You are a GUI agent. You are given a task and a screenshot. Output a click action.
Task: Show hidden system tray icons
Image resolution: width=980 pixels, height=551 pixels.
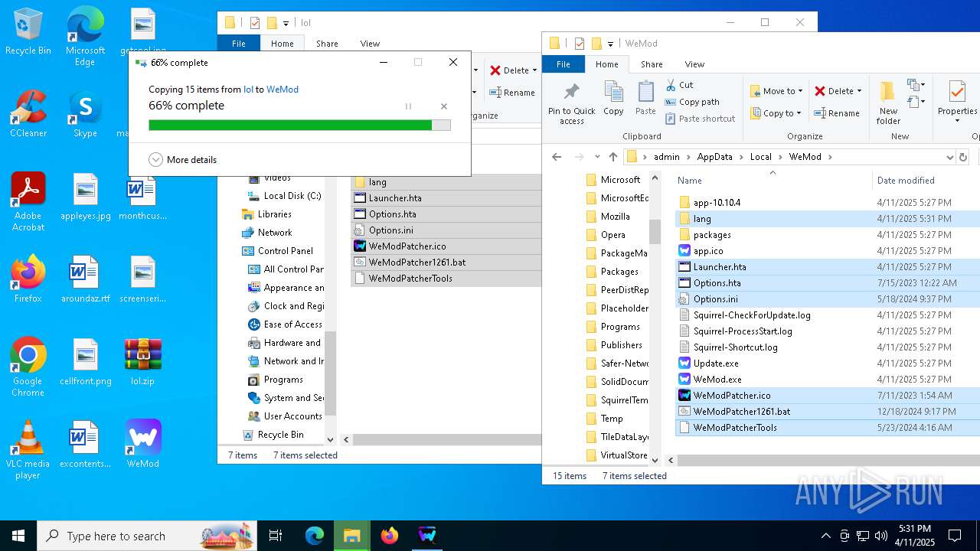tap(825, 536)
